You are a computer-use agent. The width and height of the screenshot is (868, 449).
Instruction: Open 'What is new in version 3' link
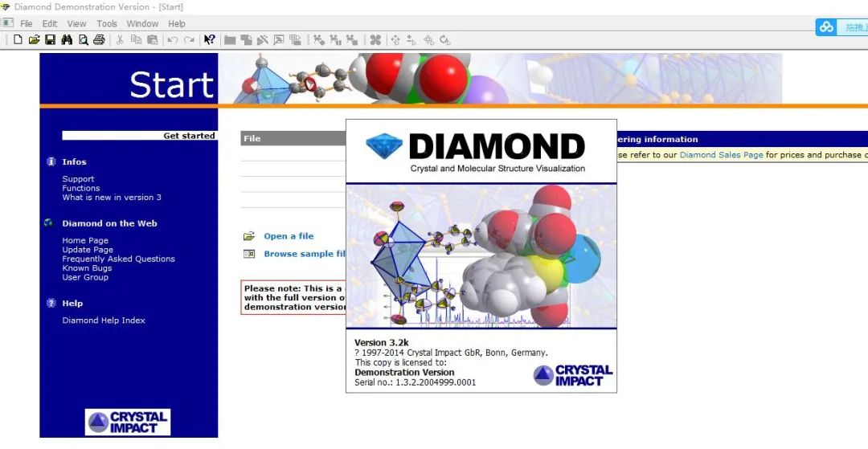click(112, 197)
